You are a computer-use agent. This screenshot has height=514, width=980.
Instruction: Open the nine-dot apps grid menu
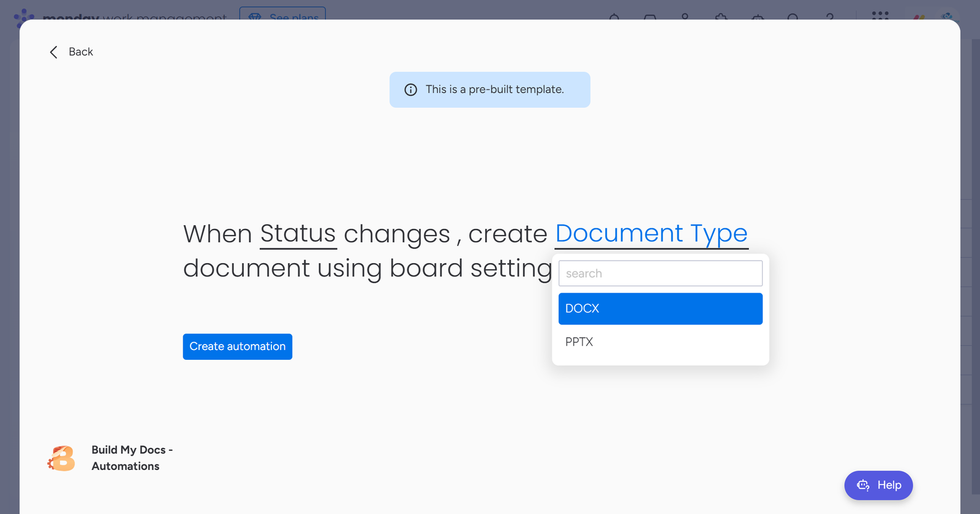point(880,15)
